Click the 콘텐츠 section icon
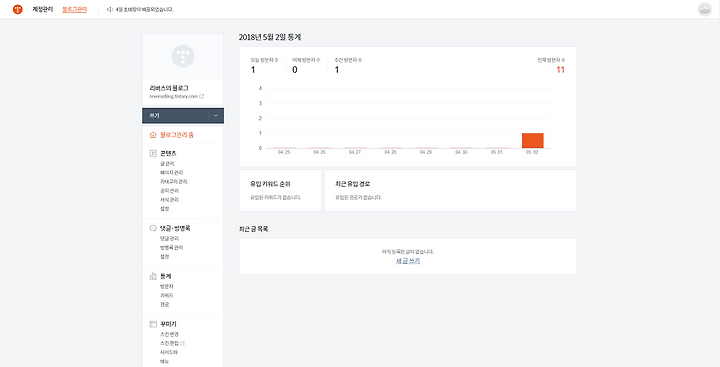The height and width of the screenshot is (367, 720). click(153, 153)
